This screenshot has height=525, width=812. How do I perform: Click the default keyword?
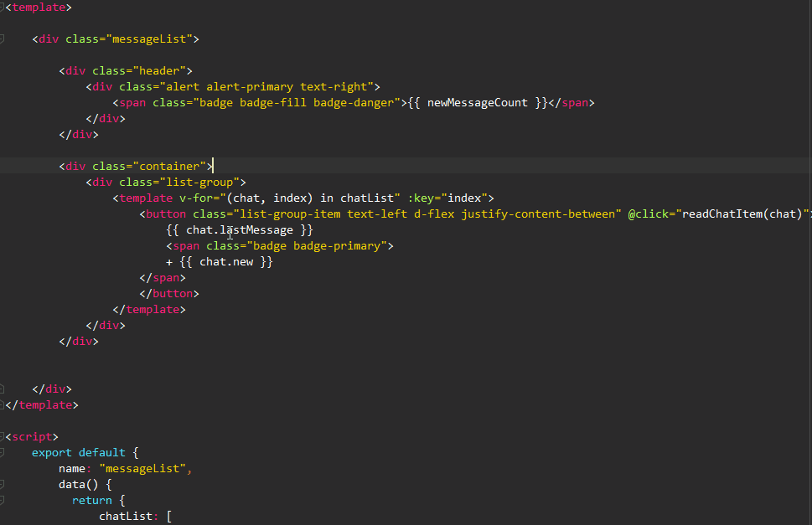102,453
